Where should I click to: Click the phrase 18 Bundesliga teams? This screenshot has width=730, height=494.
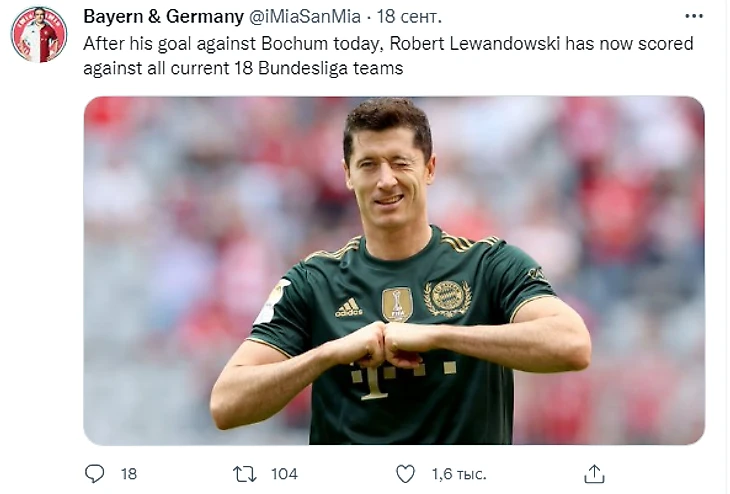pos(318,68)
